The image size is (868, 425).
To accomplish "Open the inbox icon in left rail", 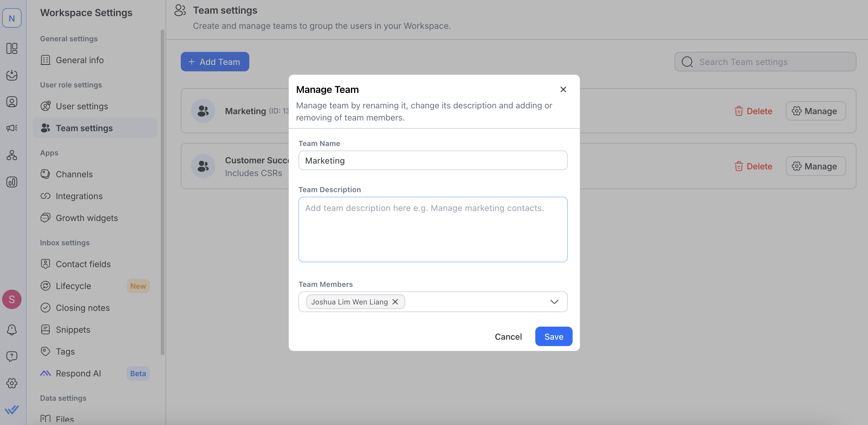I will point(12,75).
